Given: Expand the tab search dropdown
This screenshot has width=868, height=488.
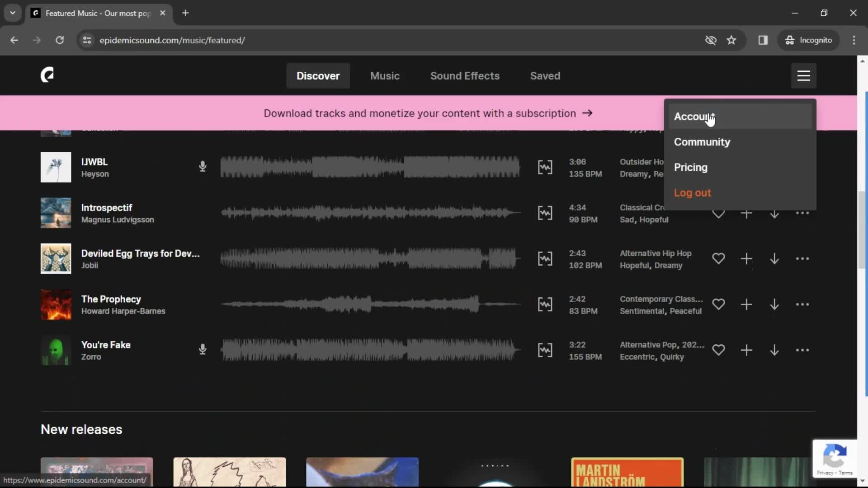Looking at the screenshot, I should (x=13, y=13).
